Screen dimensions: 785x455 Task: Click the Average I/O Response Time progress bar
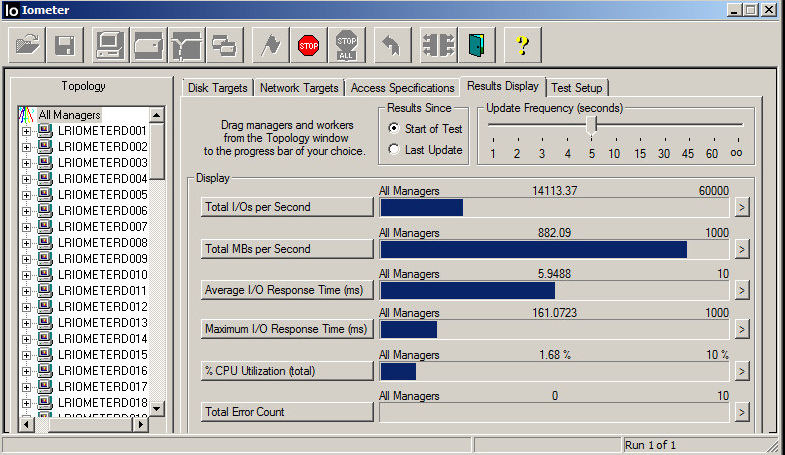tap(554, 290)
